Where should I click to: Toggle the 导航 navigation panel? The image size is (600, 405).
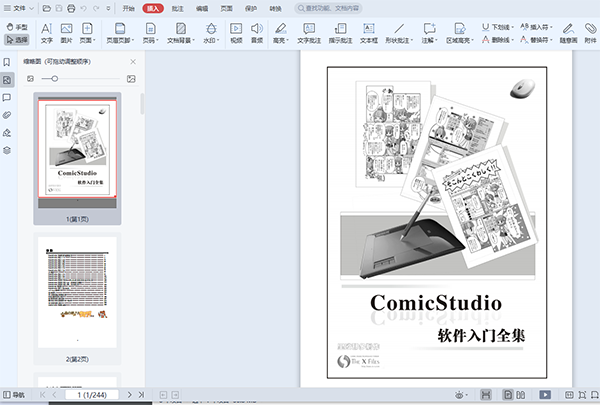tap(14, 395)
